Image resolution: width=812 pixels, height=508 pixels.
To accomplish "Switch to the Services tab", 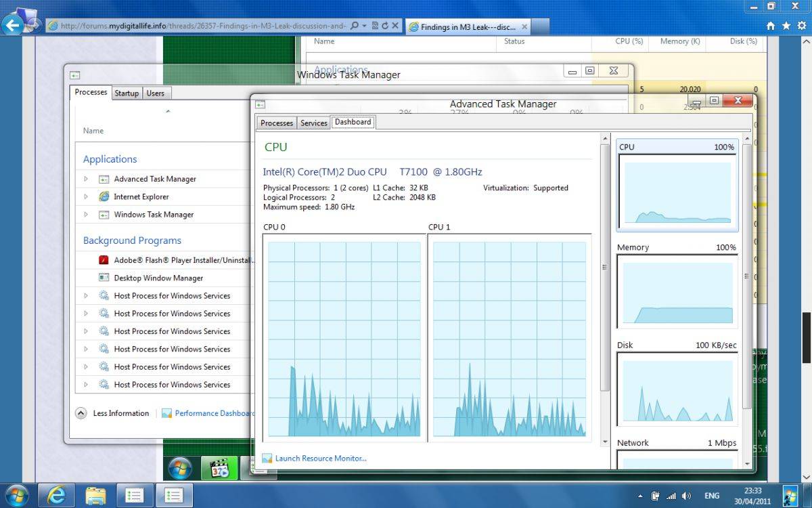I will pyautogui.click(x=313, y=123).
